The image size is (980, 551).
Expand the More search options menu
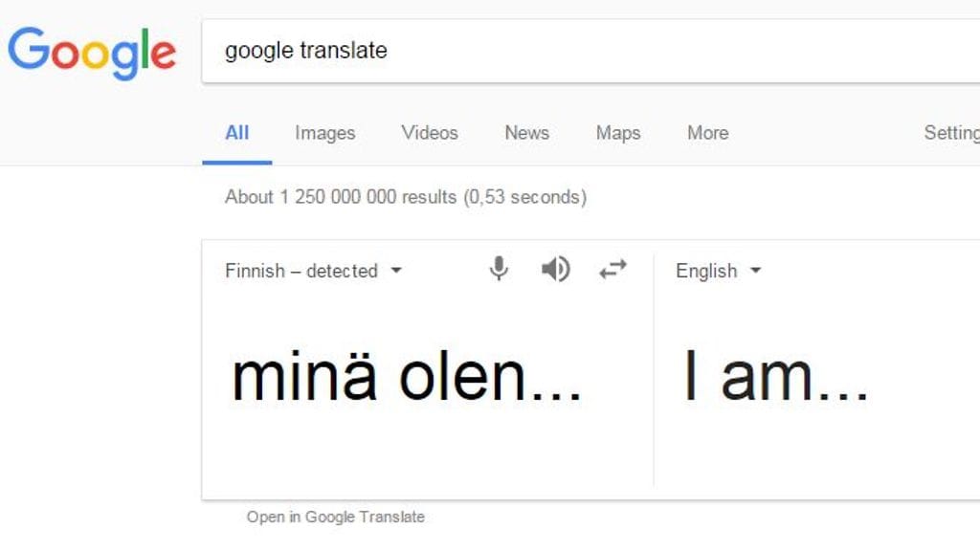point(707,133)
